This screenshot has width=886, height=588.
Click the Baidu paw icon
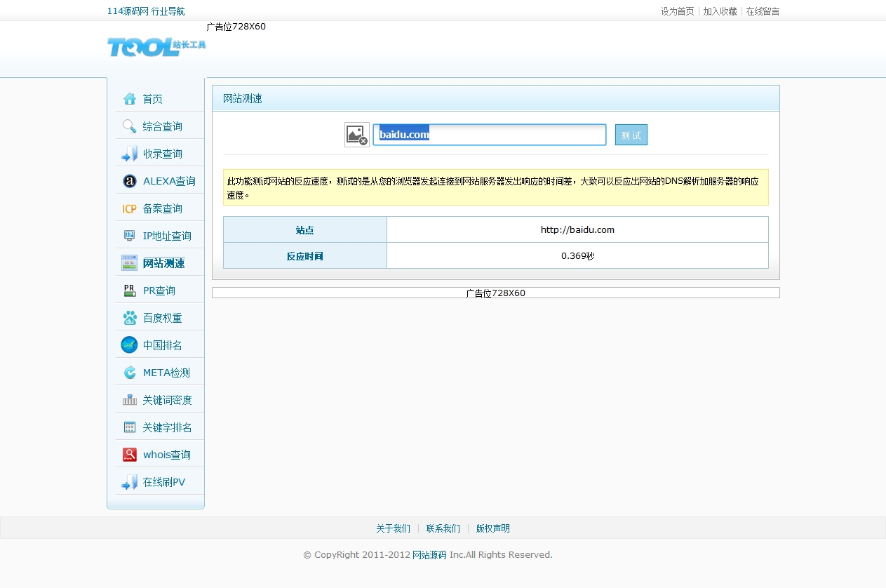point(130,318)
